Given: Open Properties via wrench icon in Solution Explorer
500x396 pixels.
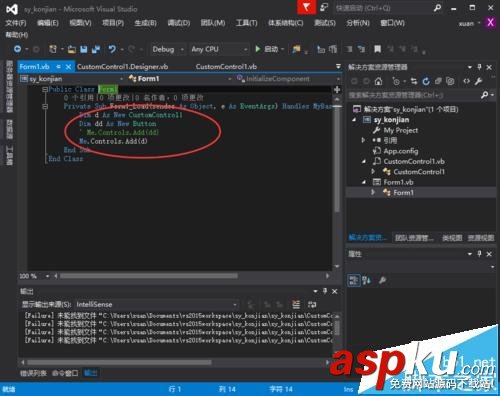Looking at the screenshot, I should (x=478, y=81).
